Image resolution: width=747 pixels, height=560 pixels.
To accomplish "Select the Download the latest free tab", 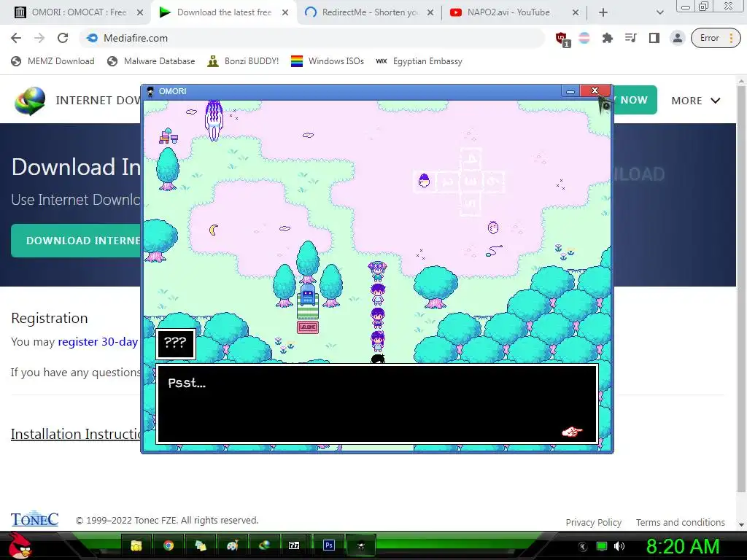I will pyautogui.click(x=224, y=12).
